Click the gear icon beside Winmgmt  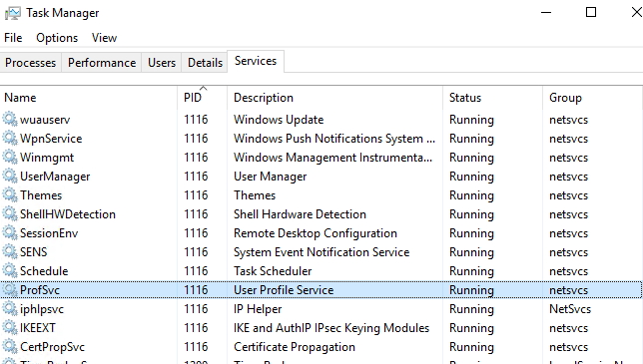tap(10, 157)
